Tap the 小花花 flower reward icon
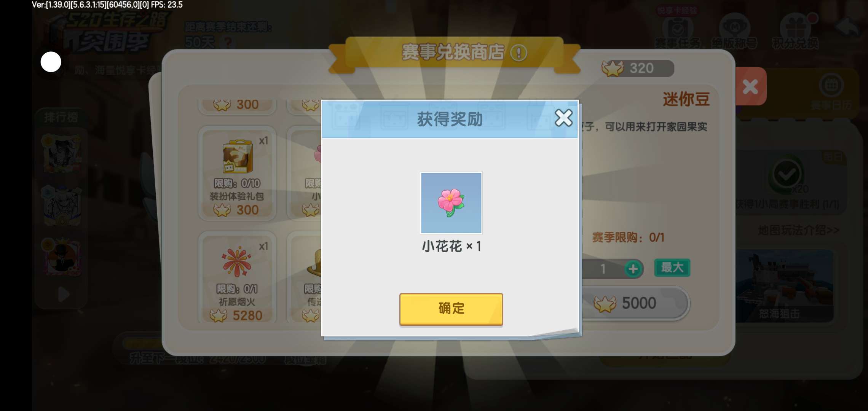 pyautogui.click(x=451, y=203)
